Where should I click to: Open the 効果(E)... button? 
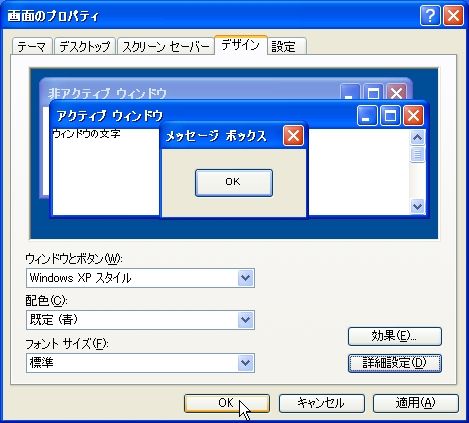tap(395, 336)
